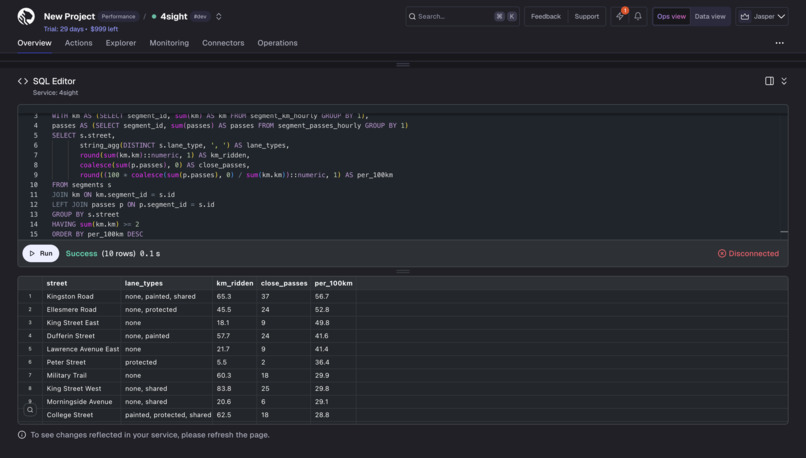Click the #dev tag badge
Image resolution: width=806 pixels, height=458 pixels.
coord(200,16)
